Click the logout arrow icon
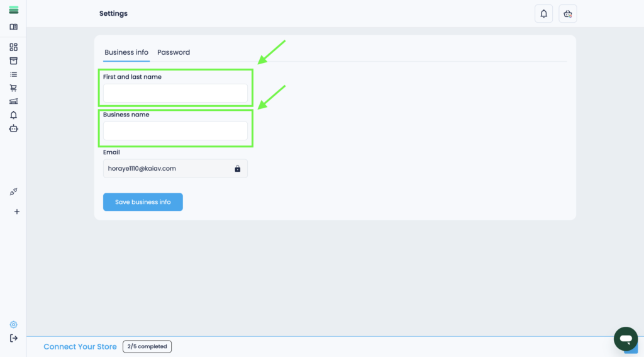This screenshot has width=644, height=357. click(x=13, y=338)
